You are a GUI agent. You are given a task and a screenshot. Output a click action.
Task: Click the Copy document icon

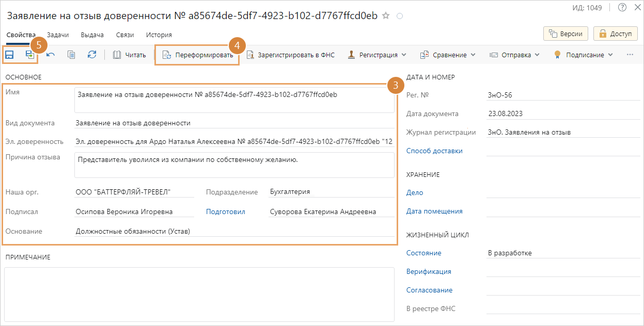tap(71, 55)
